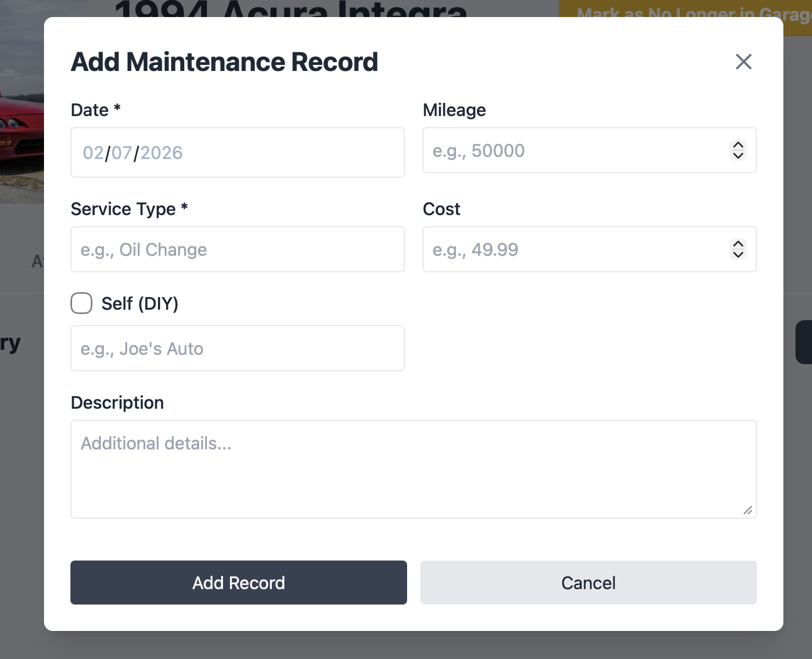Image resolution: width=812 pixels, height=659 pixels.
Task: Focus the Additional details description box
Action: 413,468
